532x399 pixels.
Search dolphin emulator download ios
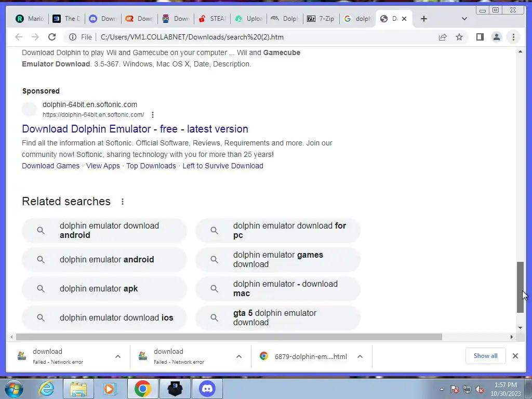104,318
